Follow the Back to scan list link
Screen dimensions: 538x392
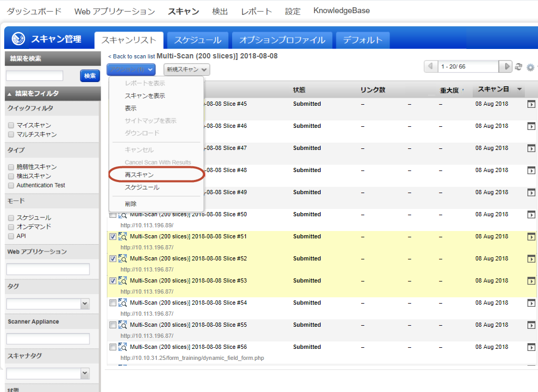pyautogui.click(x=131, y=56)
